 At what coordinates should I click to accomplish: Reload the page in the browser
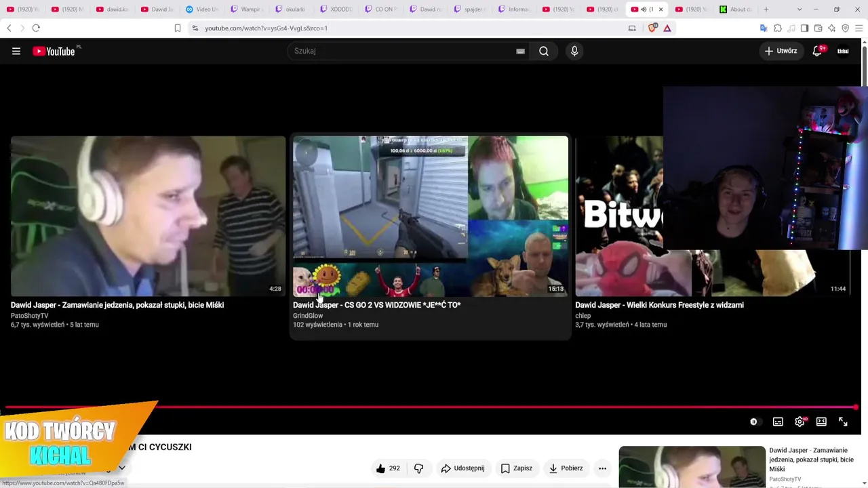36,28
